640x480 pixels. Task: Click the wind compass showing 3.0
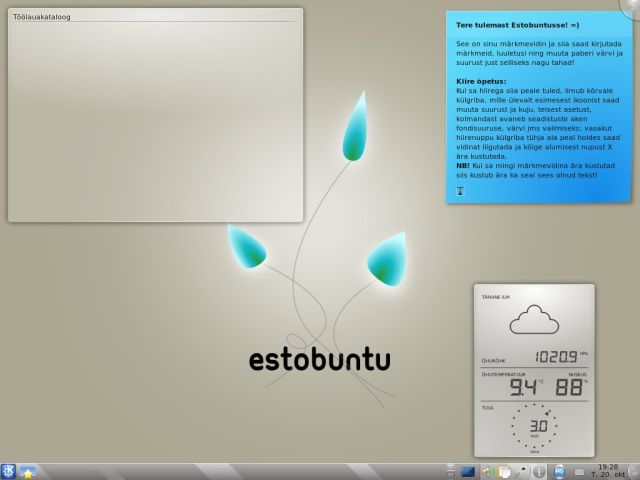click(x=534, y=428)
